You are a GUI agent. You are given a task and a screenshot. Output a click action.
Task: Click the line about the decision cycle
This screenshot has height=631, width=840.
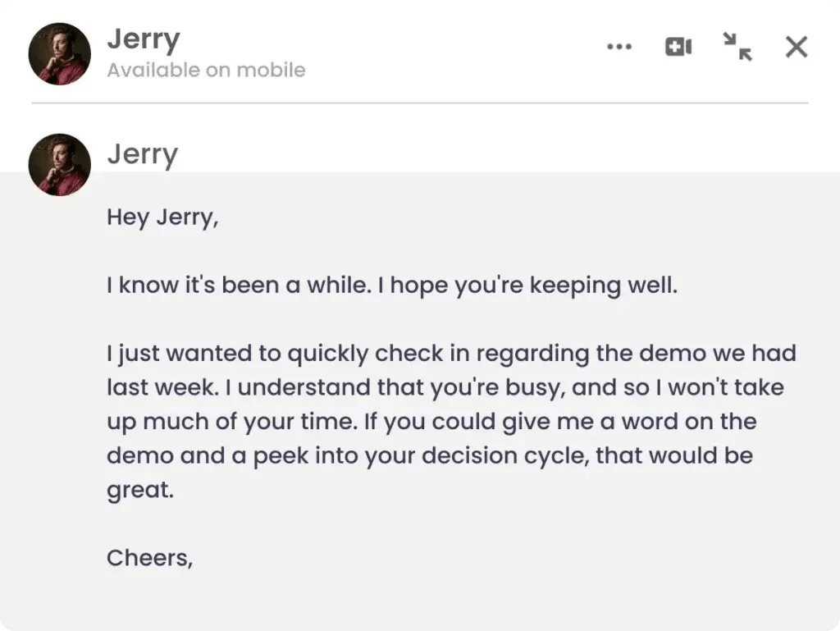point(428,455)
